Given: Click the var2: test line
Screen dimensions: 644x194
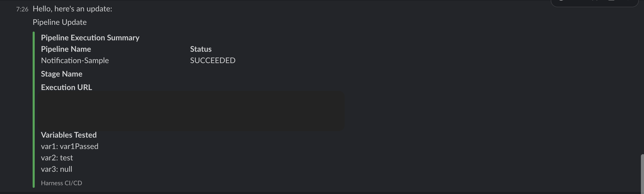Looking at the screenshot, I should pos(57,158).
